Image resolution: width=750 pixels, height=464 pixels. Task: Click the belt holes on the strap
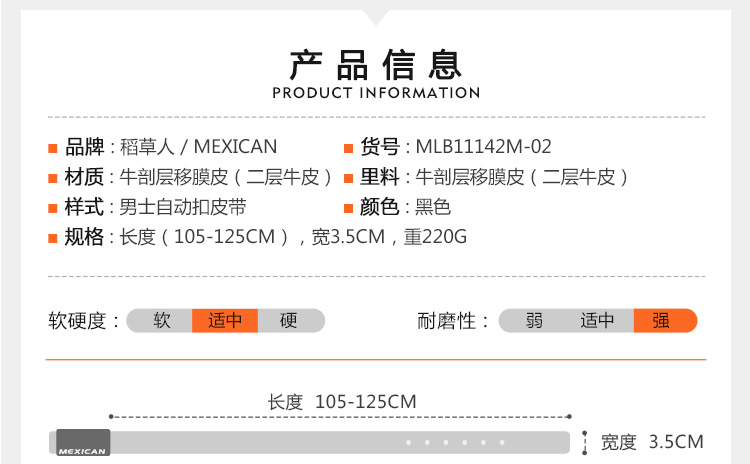tap(455, 442)
